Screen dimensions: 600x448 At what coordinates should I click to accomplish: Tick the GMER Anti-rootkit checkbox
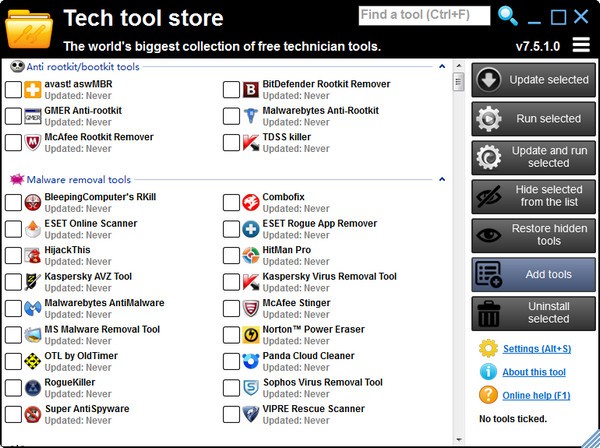13,116
